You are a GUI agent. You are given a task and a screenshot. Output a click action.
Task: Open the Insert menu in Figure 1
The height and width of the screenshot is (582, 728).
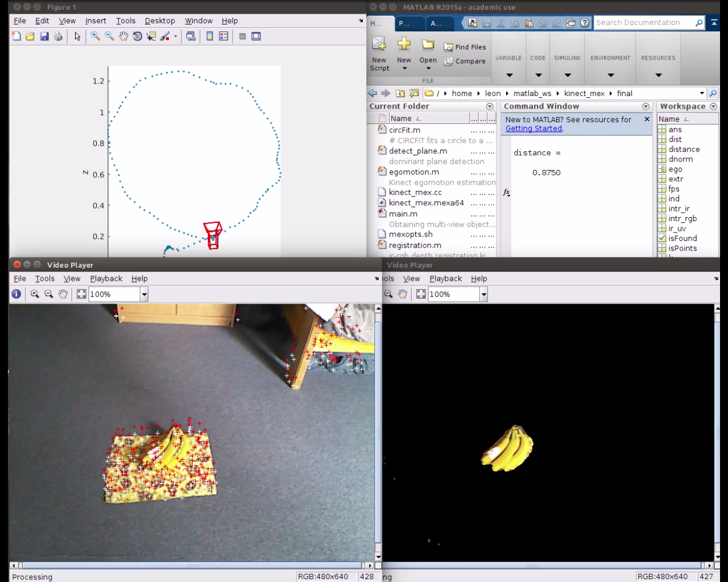tap(96, 20)
